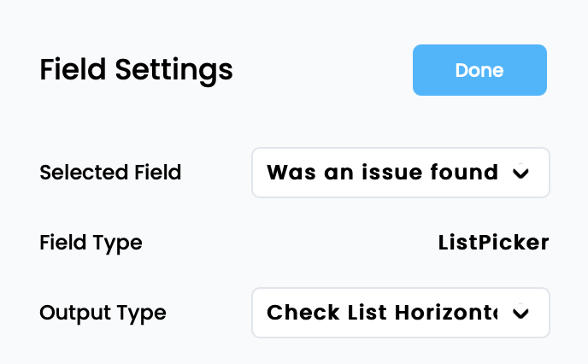Finish editing by pressing Done
Viewport: 588px width, 364px height.
(x=479, y=70)
